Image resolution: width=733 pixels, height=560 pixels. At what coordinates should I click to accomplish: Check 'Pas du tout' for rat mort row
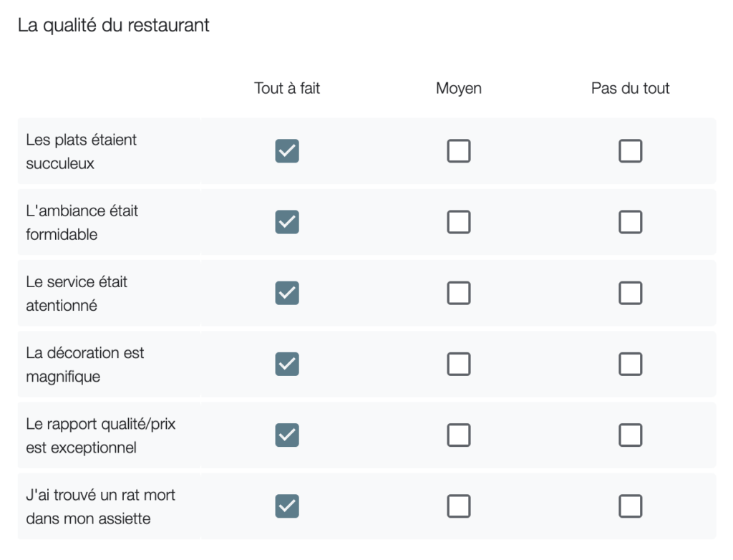(x=630, y=506)
